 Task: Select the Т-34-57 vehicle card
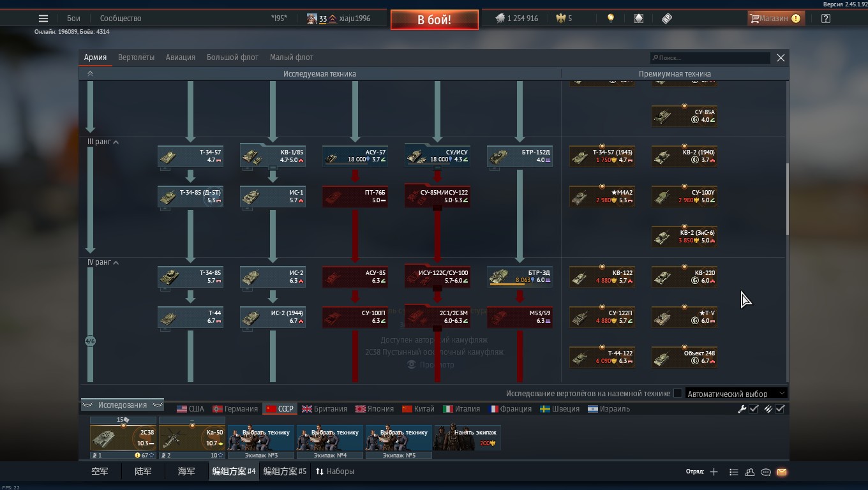[190, 156]
